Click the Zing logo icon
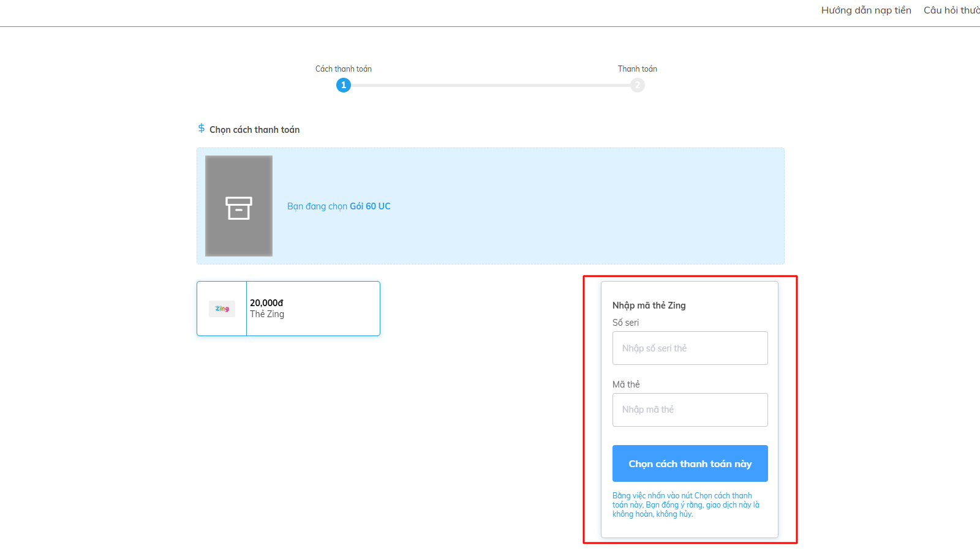Image resolution: width=980 pixels, height=551 pixels. [x=222, y=309]
